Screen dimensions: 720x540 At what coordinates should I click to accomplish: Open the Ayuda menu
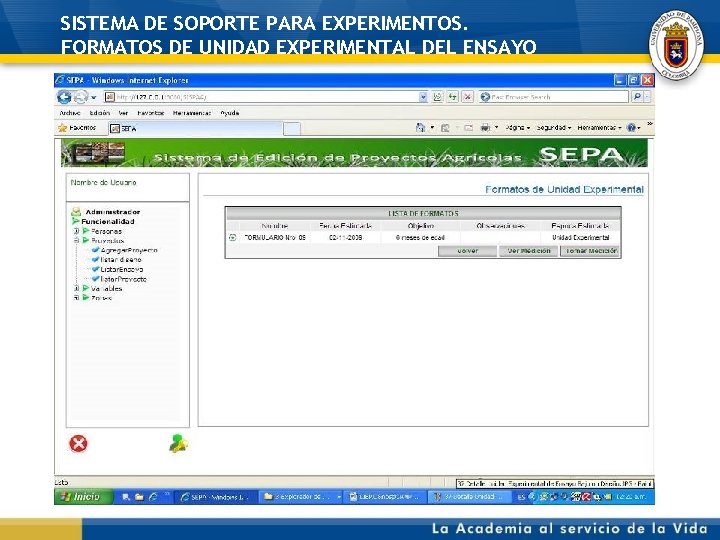pyautogui.click(x=230, y=113)
